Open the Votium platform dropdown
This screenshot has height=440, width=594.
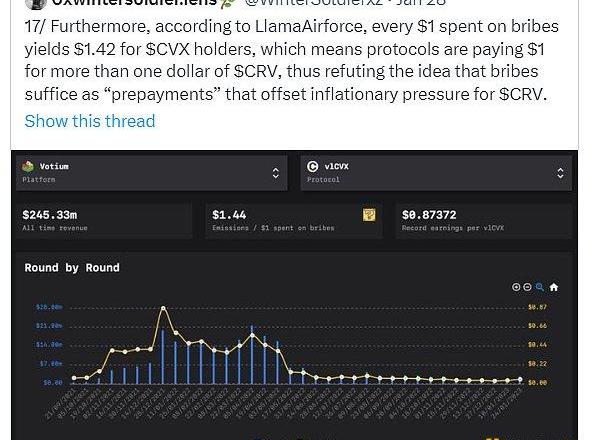tap(152, 173)
